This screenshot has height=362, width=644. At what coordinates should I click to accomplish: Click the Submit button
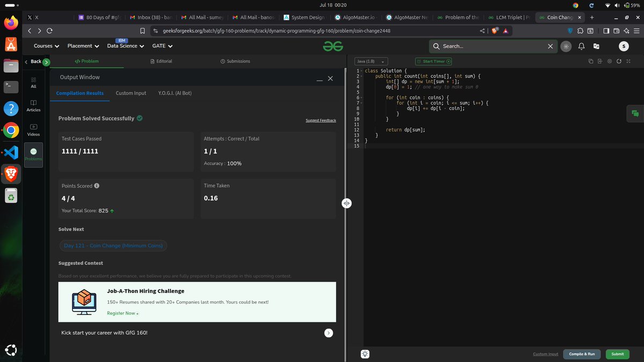(617, 354)
